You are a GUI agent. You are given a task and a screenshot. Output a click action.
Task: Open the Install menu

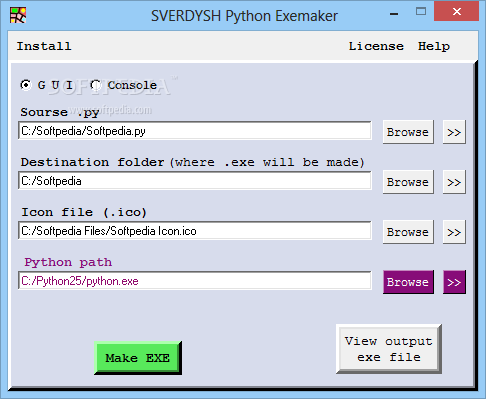click(44, 46)
